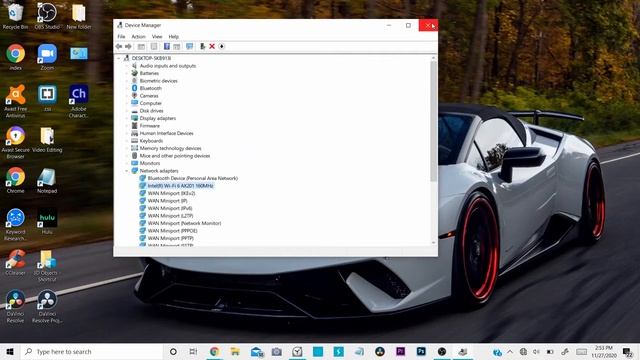This screenshot has height=360, width=640.
Task: Select the Adobe Character Animator desktop icon
Action: pyautogui.click(x=79, y=101)
